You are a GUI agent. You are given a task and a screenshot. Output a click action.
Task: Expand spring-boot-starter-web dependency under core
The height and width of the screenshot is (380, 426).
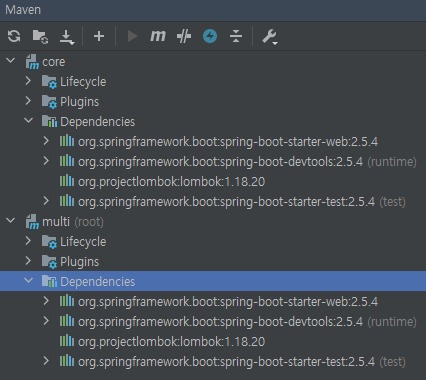click(x=46, y=141)
